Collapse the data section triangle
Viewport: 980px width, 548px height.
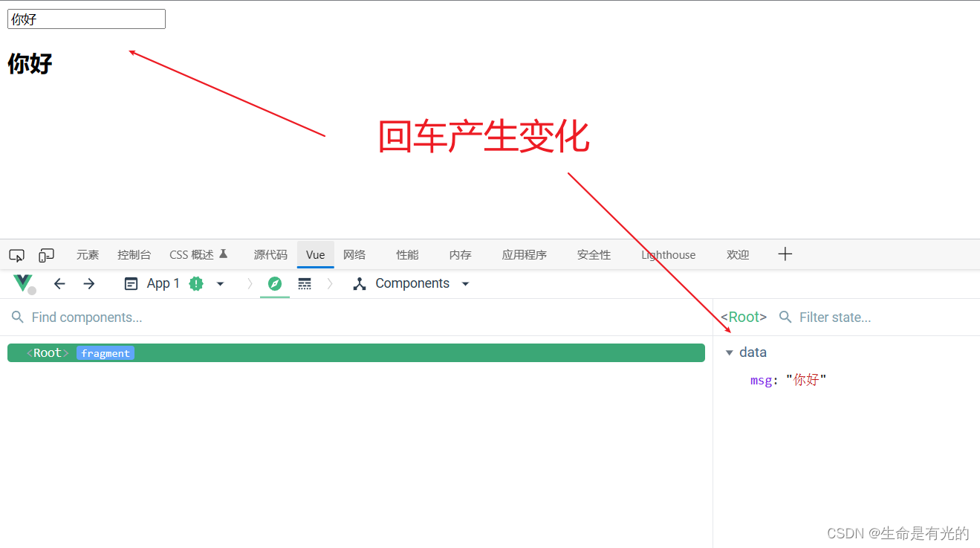pyautogui.click(x=729, y=352)
